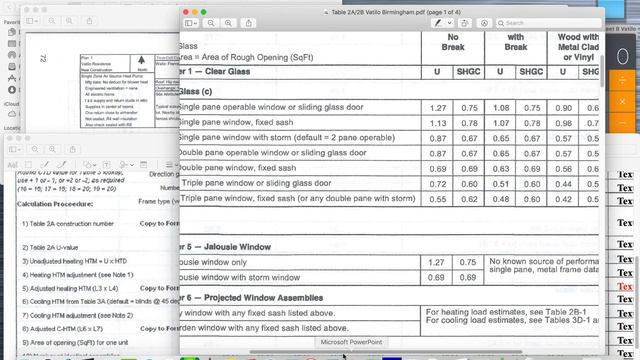
Task: Open sidebar menu in bottom-left Preview window
Action: click(14, 149)
